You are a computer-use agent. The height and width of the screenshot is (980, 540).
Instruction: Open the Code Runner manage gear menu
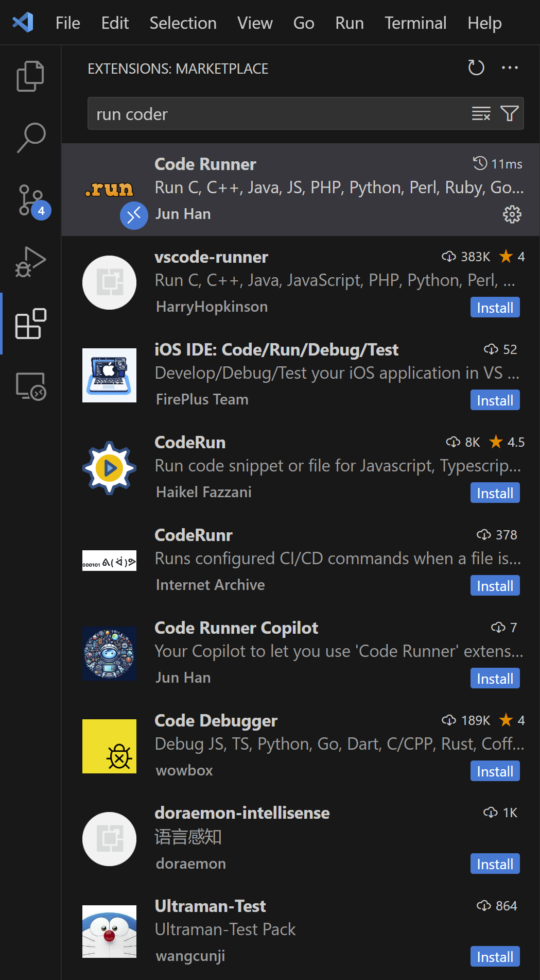coord(512,214)
